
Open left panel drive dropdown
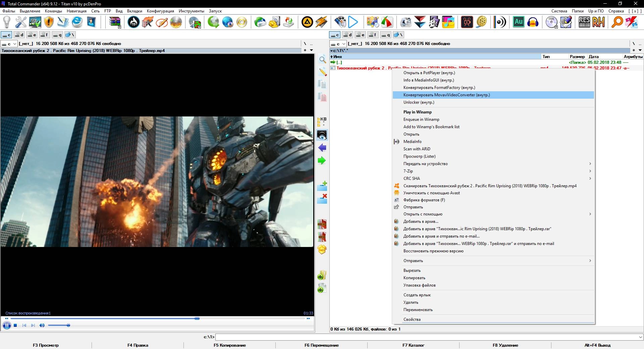coord(9,44)
